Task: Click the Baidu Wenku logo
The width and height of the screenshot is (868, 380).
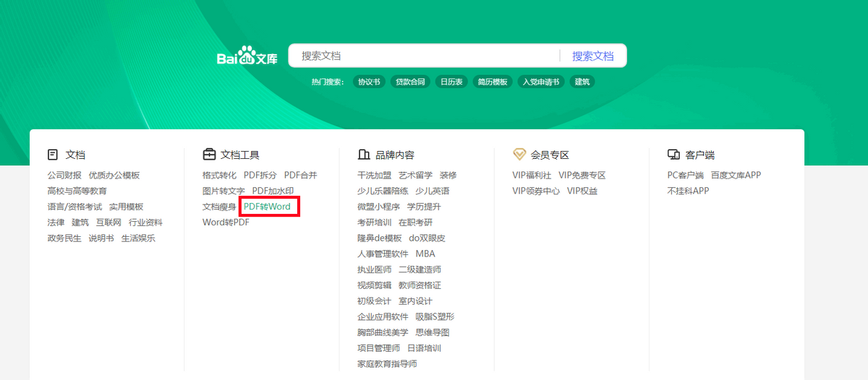Action: (x=247, y=56)
